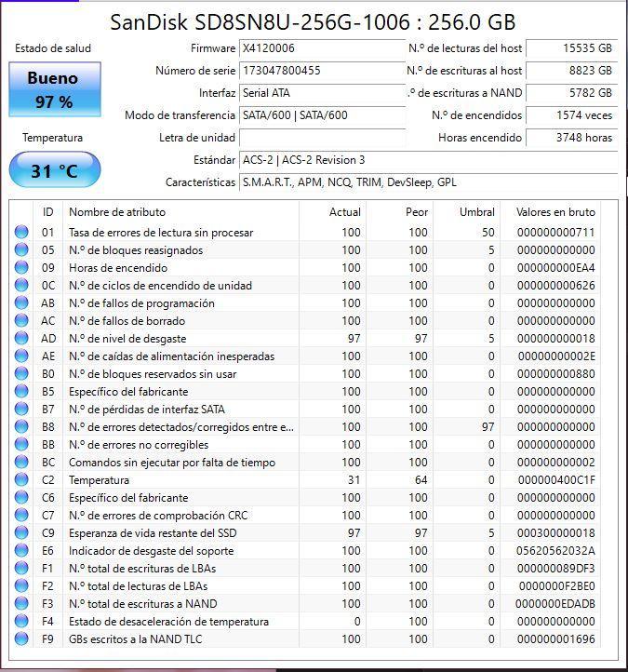Click the Bueno 97 % health status button
This screenshot has width=628, height=672.
pos(55,89)
